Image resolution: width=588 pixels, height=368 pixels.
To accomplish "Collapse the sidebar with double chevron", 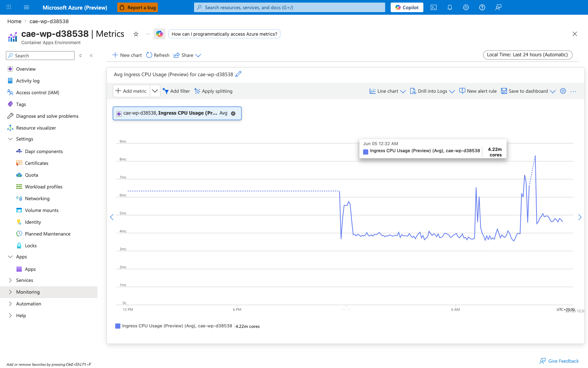I will tap(92, 56).
